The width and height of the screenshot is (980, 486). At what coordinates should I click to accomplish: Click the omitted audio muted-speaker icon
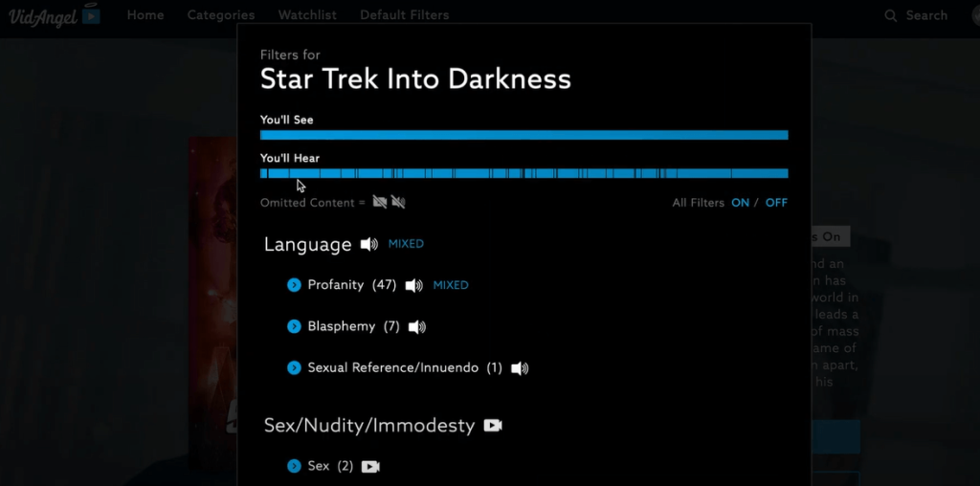(398, 202)
